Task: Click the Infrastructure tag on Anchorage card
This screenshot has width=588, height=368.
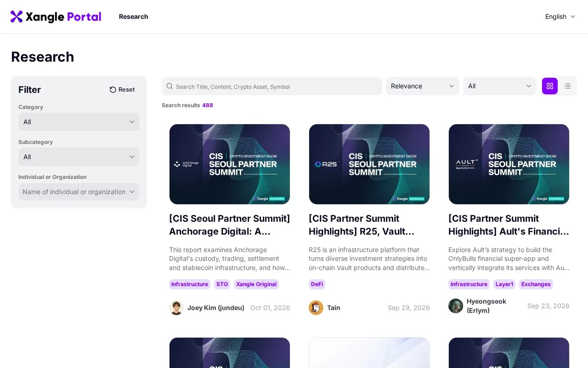Action: (190, 284)
